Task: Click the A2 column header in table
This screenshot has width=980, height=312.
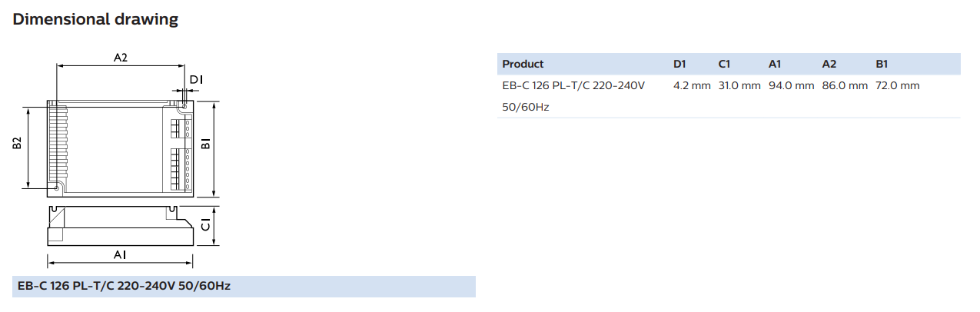Action: [x=829, y=64]
